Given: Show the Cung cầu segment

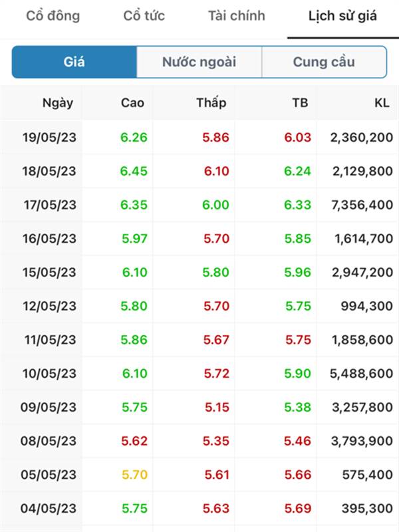Looking at the screenshot, I should [324, 62].
